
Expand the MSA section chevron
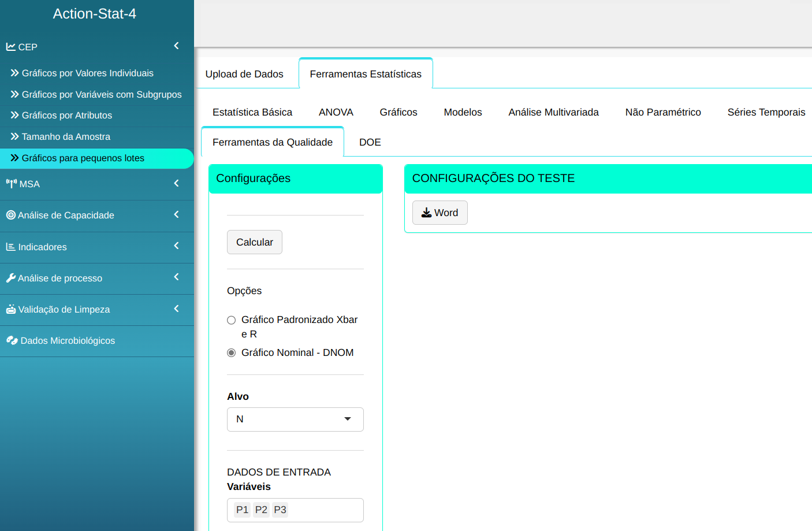[176, 183]
